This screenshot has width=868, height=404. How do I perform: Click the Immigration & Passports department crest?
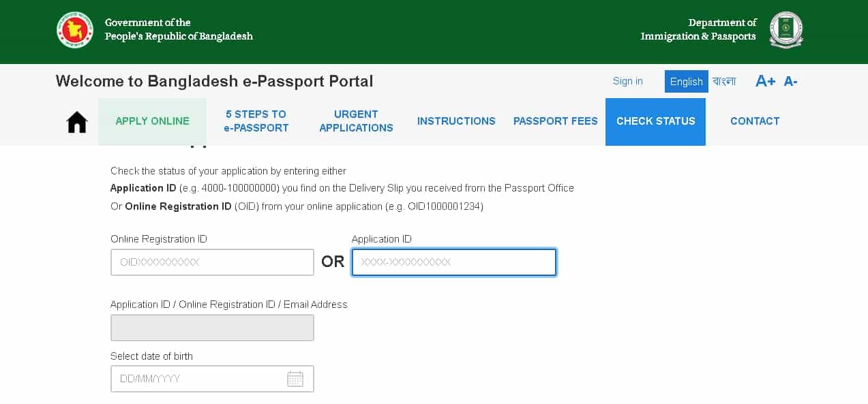click(x=786, y=30)
